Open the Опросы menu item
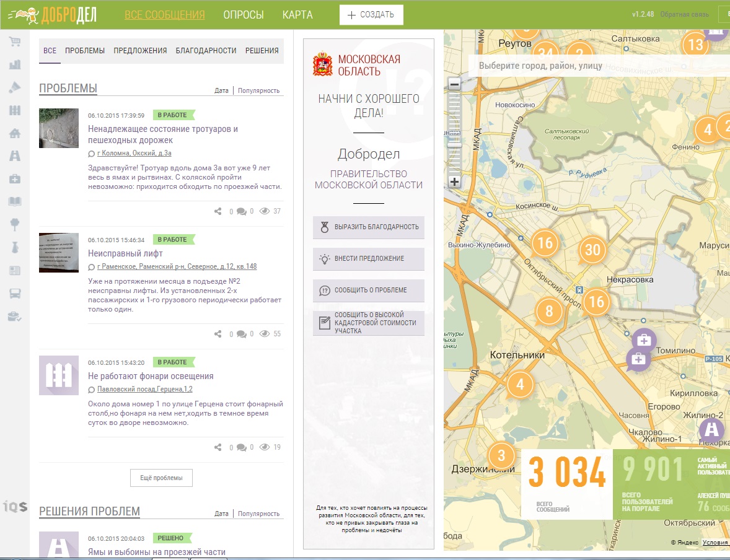Image resolution: width=730 pixels, height=560 pixels. point(243,15)
